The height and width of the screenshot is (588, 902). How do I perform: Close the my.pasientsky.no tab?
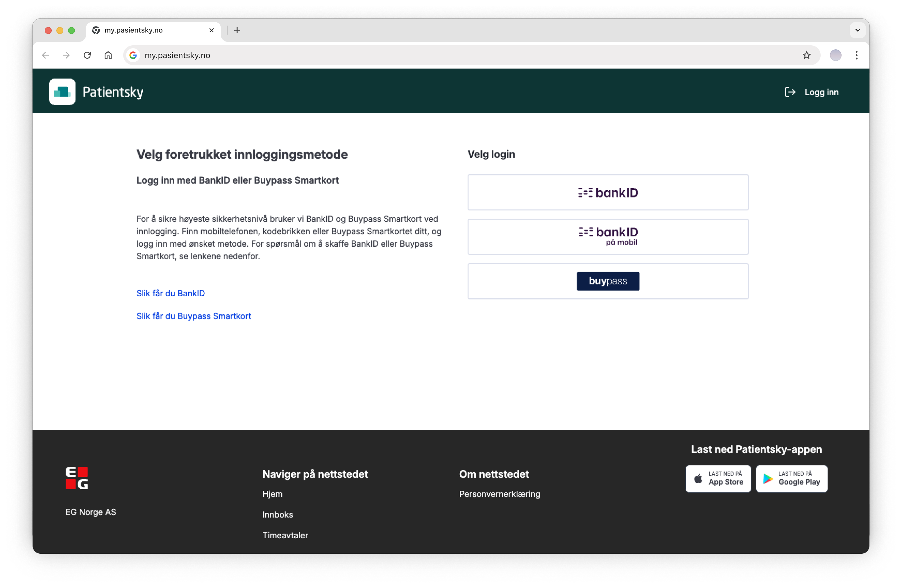click(212, 30)
